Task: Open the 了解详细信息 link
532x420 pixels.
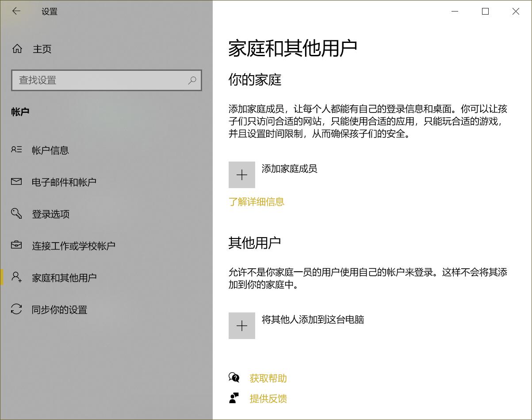Action: (256, 202)
